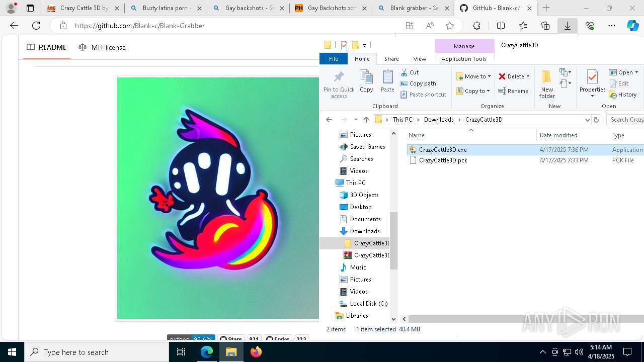Click the Explorer search box
The image size is (644, 362).
tap(625, 120)
